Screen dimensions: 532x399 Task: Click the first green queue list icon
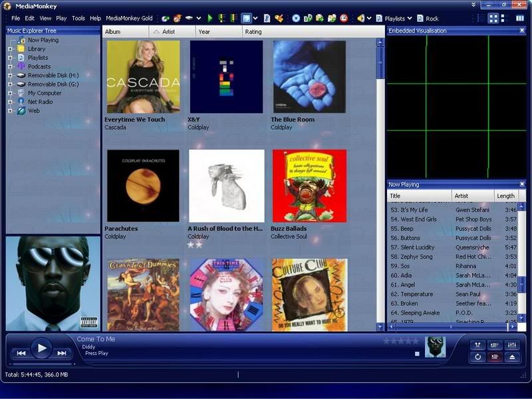[222, 19]
